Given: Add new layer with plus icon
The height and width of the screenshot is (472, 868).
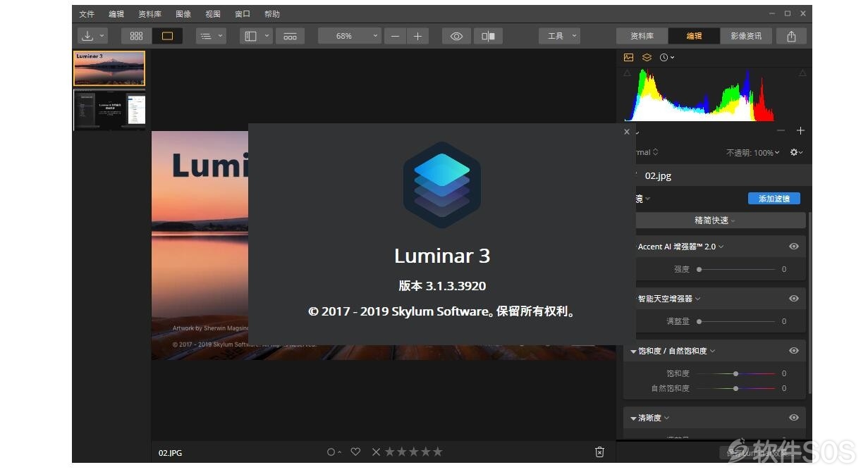Looking at the screenshot, I should click(800, 131).
